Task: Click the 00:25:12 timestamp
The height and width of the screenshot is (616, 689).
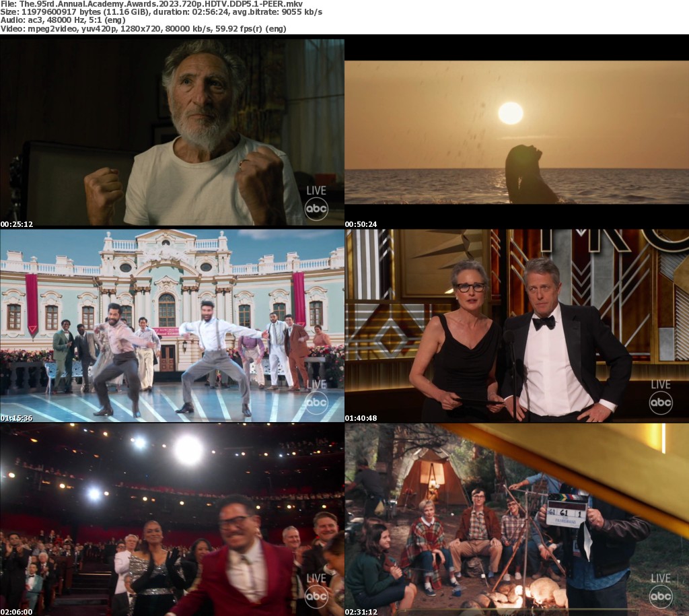Action: click(x=17, y=224)
